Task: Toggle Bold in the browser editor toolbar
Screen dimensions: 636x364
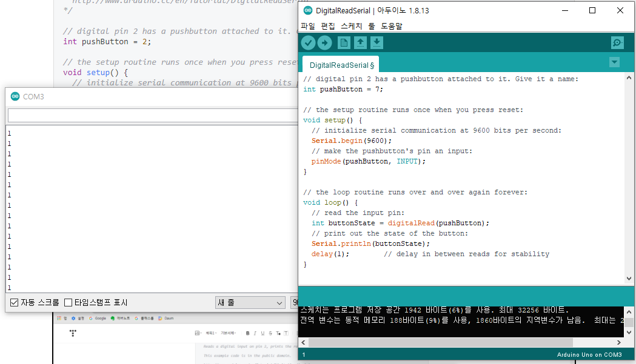Action: 248,333
